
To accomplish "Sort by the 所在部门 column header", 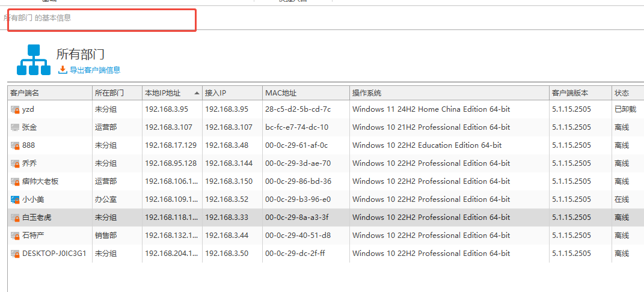I will 109,93.
